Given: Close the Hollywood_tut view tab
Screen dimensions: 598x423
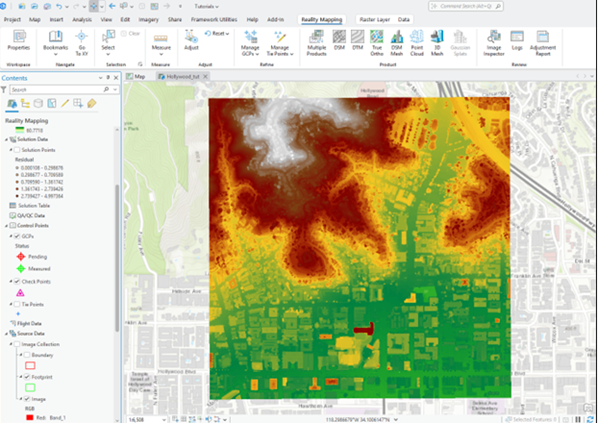Looking at the screenshot, I should pyautogui.click(x=205, y=77).
